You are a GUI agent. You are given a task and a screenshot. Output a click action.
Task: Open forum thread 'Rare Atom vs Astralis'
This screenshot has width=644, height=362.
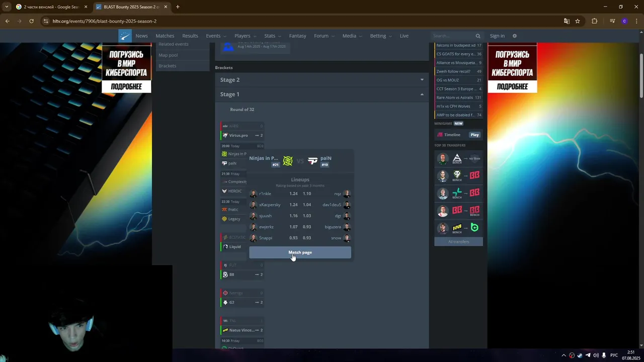[458, 98]
